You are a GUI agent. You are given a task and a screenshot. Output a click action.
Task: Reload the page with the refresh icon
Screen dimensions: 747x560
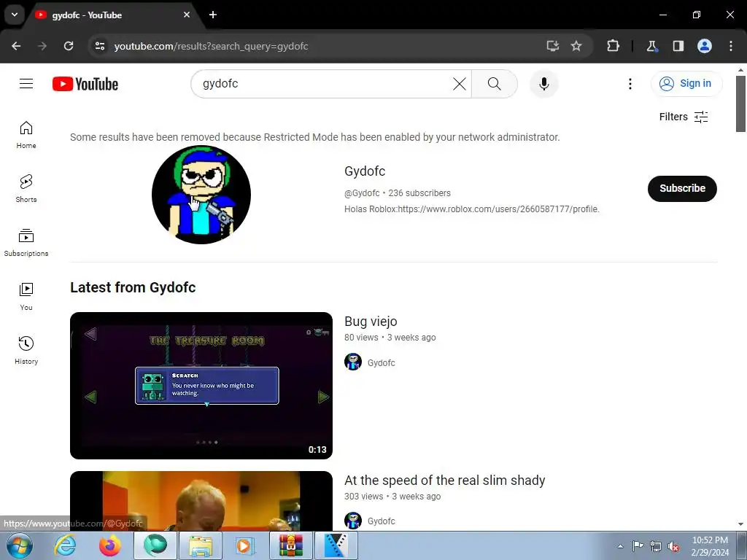pyautogui.click(x=69, y=46)
